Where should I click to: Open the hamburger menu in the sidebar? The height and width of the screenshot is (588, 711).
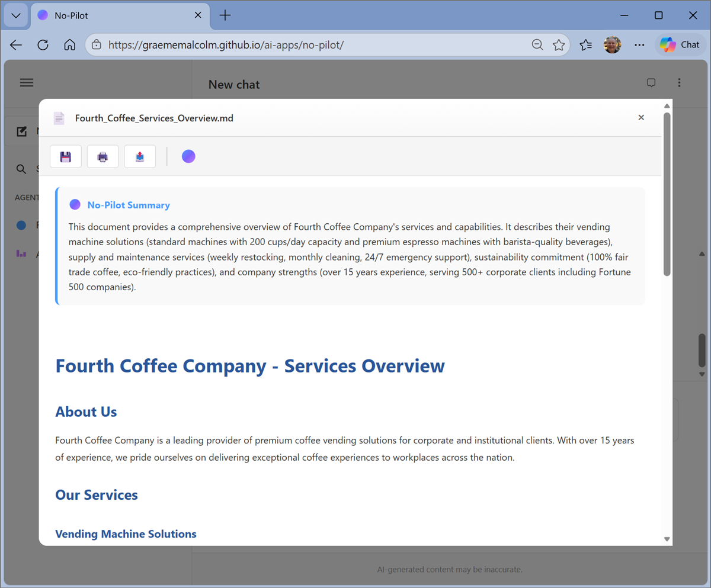click(27, 83)
